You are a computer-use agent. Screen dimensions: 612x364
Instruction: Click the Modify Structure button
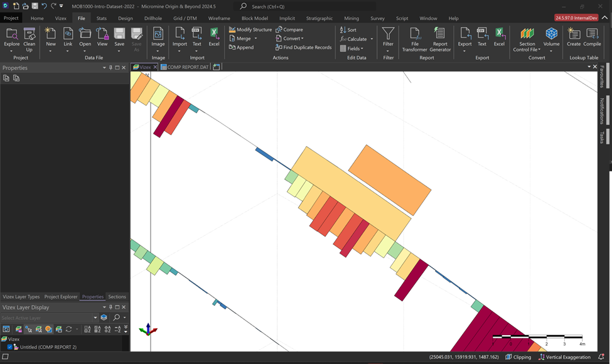[250, 29]
